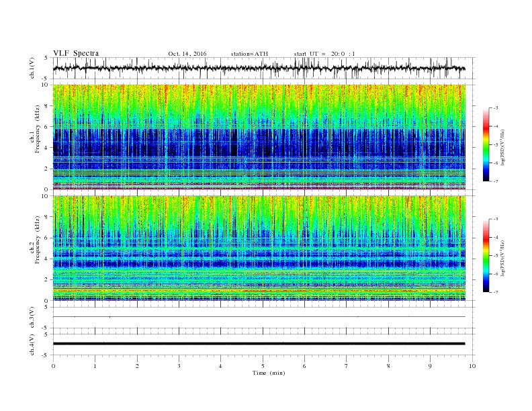Click time-axis tick label "8" at bottom
The image size is (532, 411).
click(388, 366)
